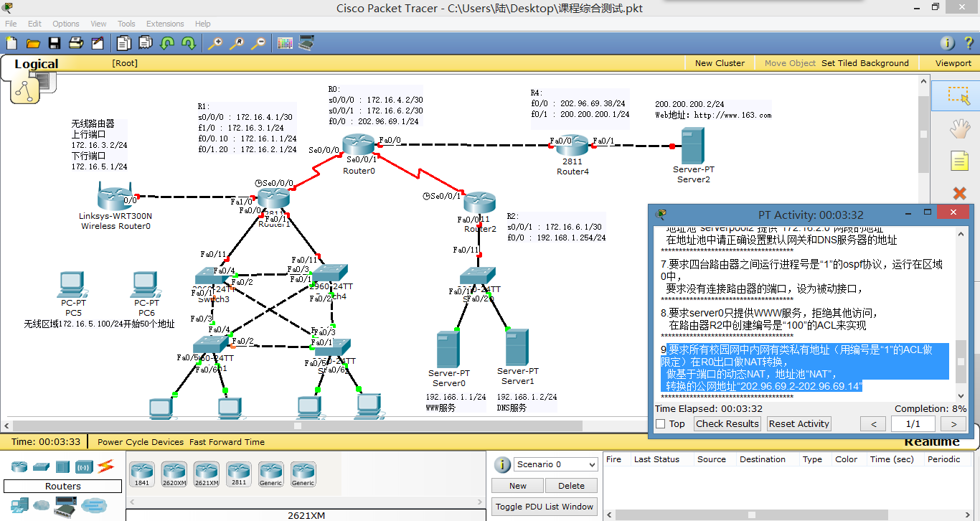Create a new file via toolbar icon
The height and width of the screenshot is (521, 980).
point(11,43)
